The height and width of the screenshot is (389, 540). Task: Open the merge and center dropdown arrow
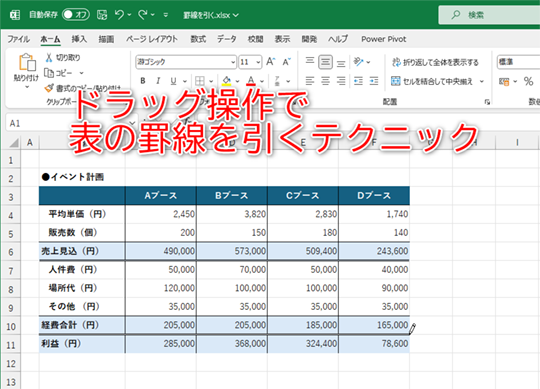click(x=482, y=81)
